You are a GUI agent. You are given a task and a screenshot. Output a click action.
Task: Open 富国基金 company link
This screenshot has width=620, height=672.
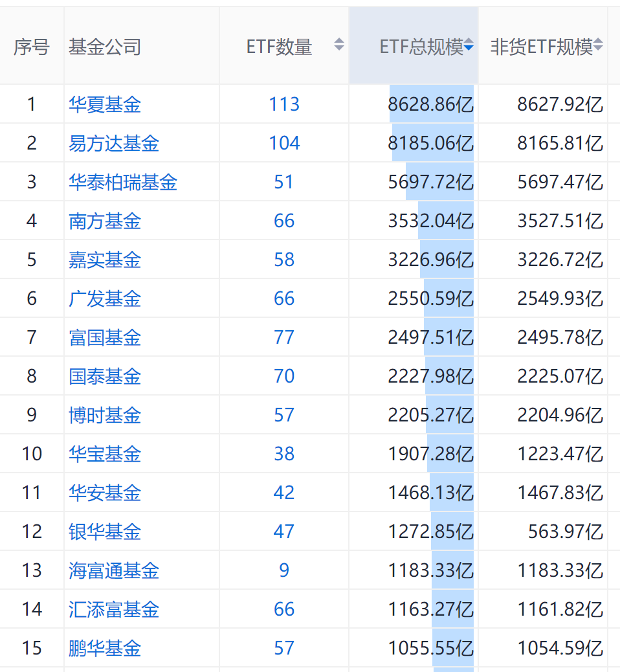click(x=105, y=337)
